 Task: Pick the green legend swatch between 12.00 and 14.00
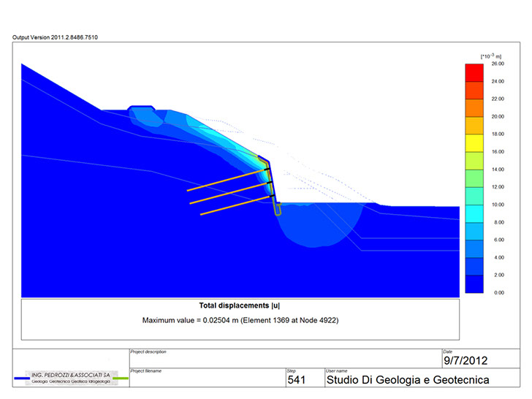point(474,178)
